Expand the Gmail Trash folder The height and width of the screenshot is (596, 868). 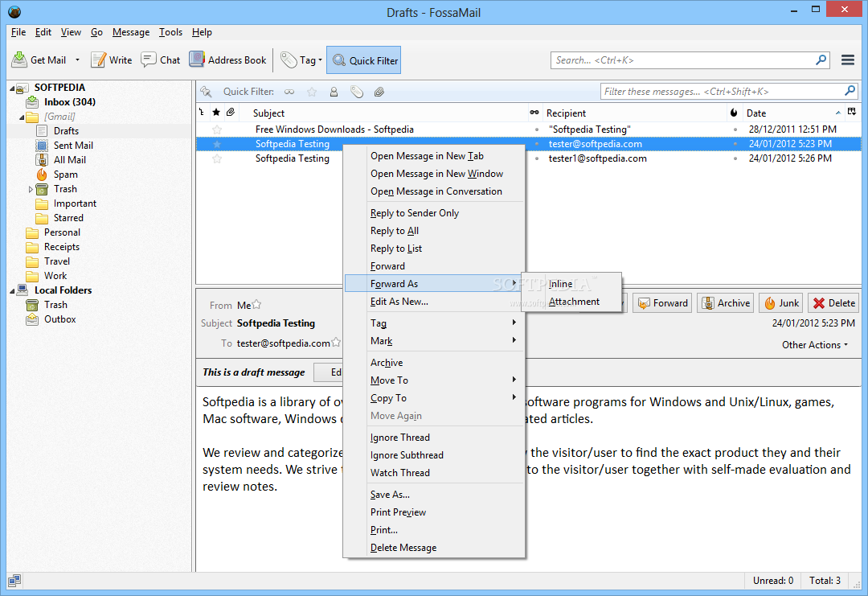pos(31,190)
